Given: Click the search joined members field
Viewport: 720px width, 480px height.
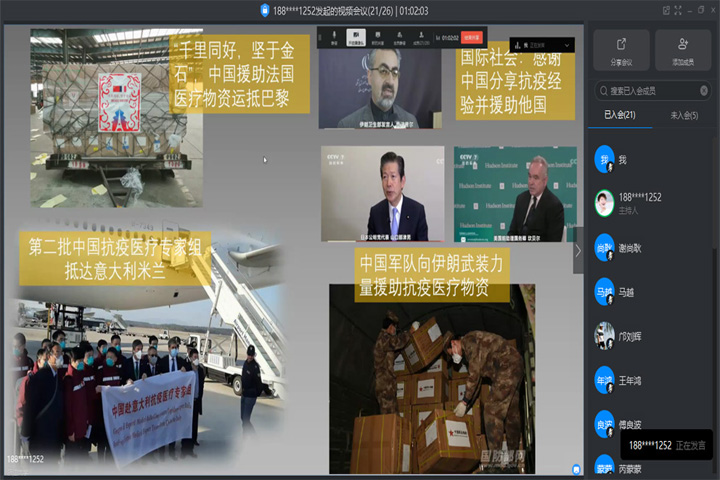Looking at the screenshot, I should [x=652, y=91].
